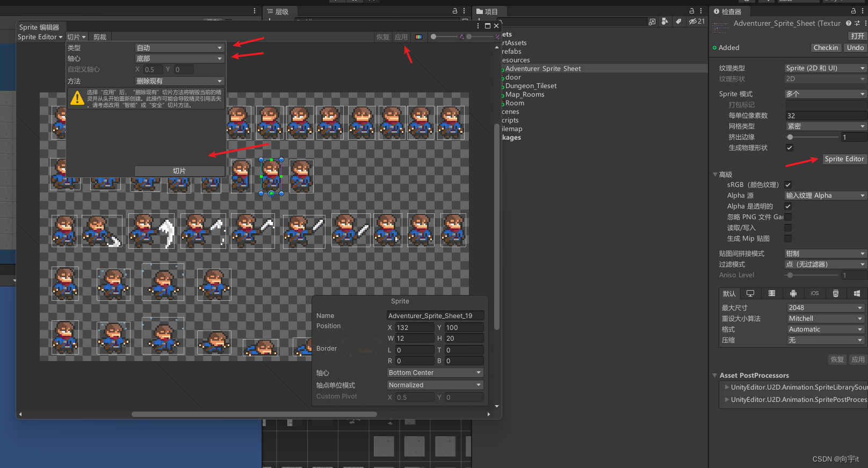Open the help icon for Adventurer_Sprite_Sheet importer

(849, 23)
